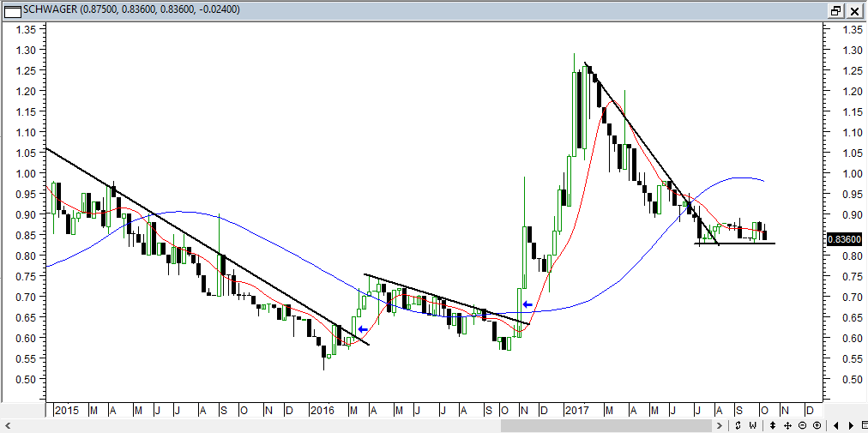The width and height of the screenshot is (868, 433).
Task: Click the horizontal scrollbar thumb
Action: [x=606, y=425]
